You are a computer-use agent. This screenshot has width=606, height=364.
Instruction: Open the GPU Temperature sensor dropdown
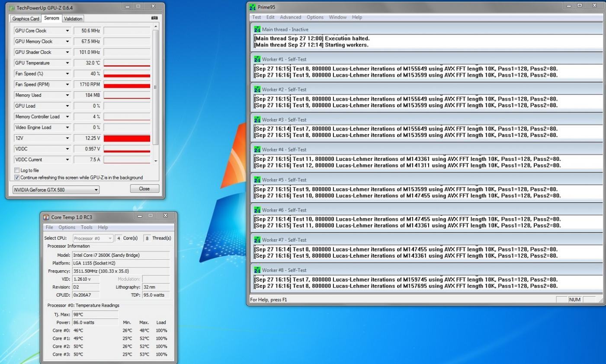67,63
